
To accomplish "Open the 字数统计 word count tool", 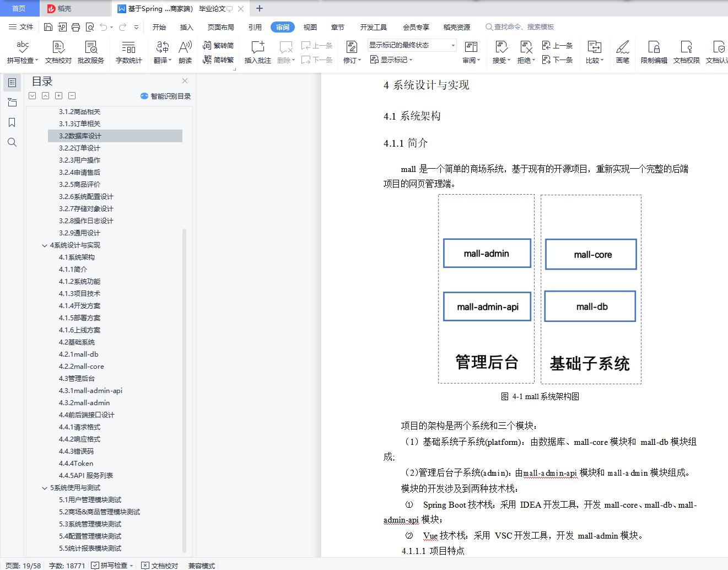I will click(128, 52).
